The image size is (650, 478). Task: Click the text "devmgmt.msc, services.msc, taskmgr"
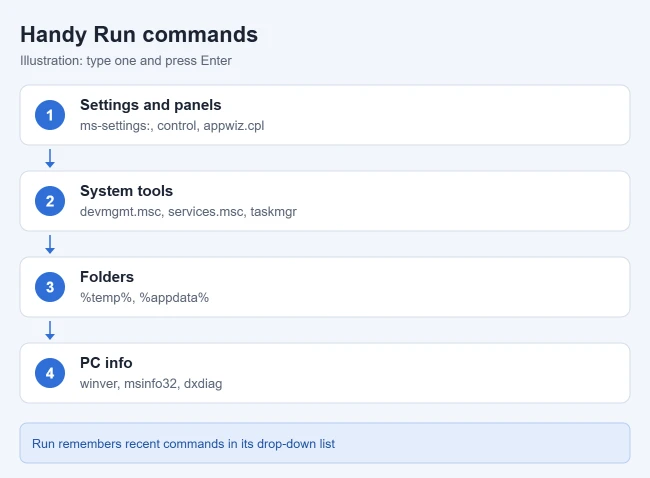pyautogui.click(x=188, y=211)
